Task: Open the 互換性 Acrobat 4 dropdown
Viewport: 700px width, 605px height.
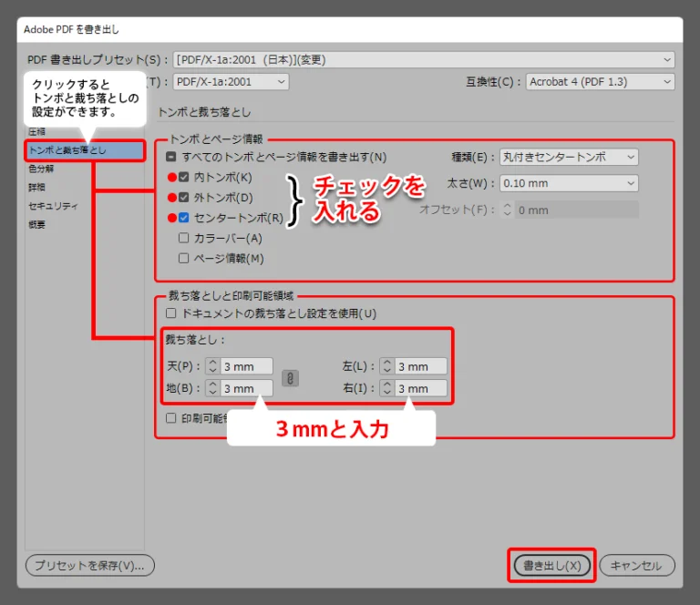Action: [600, 82]
